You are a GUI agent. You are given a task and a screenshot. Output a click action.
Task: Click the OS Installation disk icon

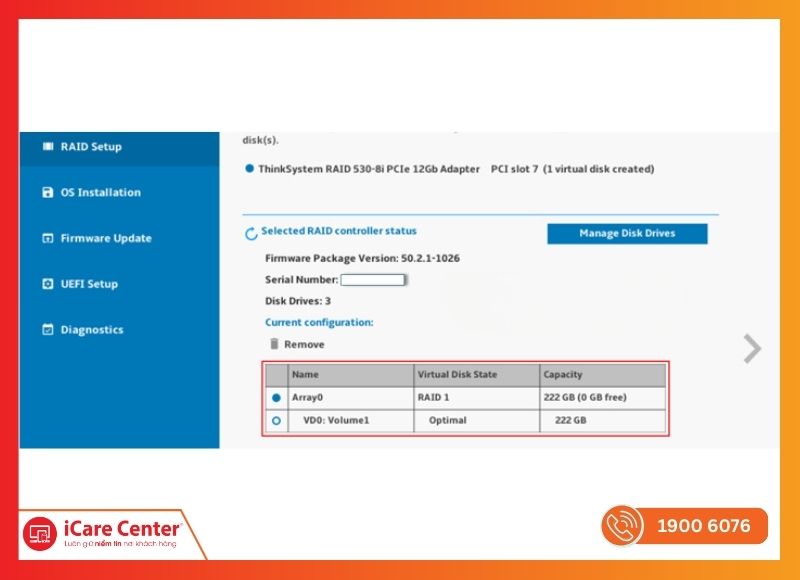[47, 192]
